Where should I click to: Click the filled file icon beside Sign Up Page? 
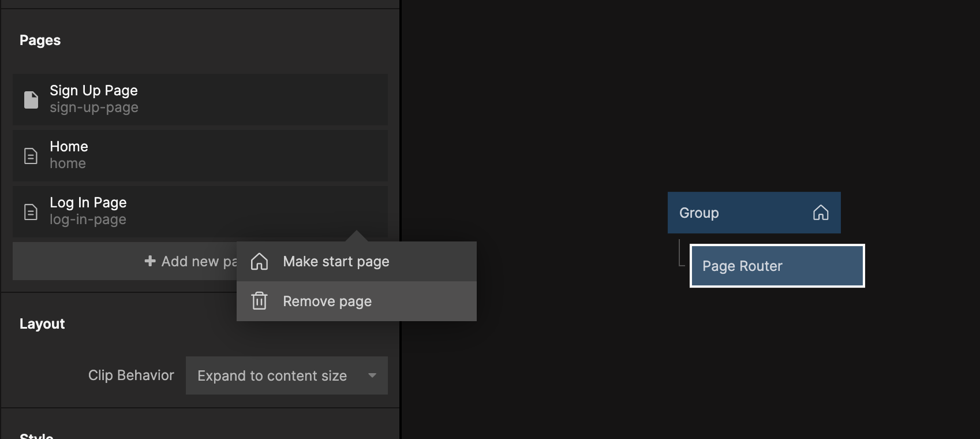click(x=31, y=99)
